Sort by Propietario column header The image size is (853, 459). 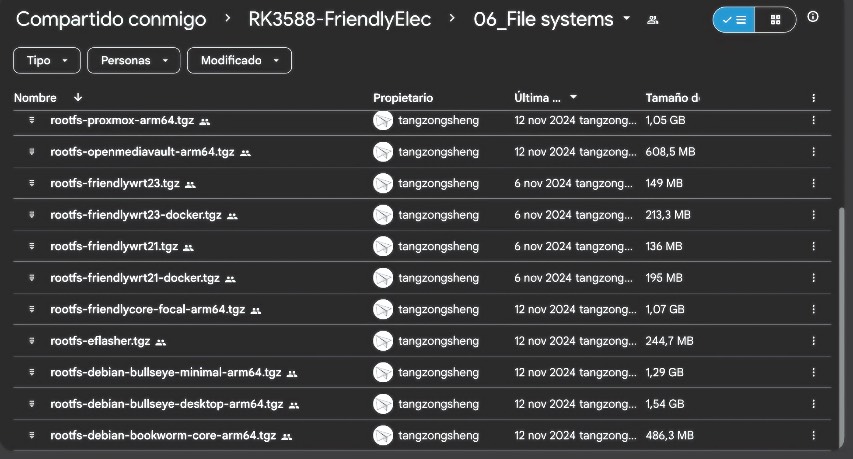(x=403, y=98)
